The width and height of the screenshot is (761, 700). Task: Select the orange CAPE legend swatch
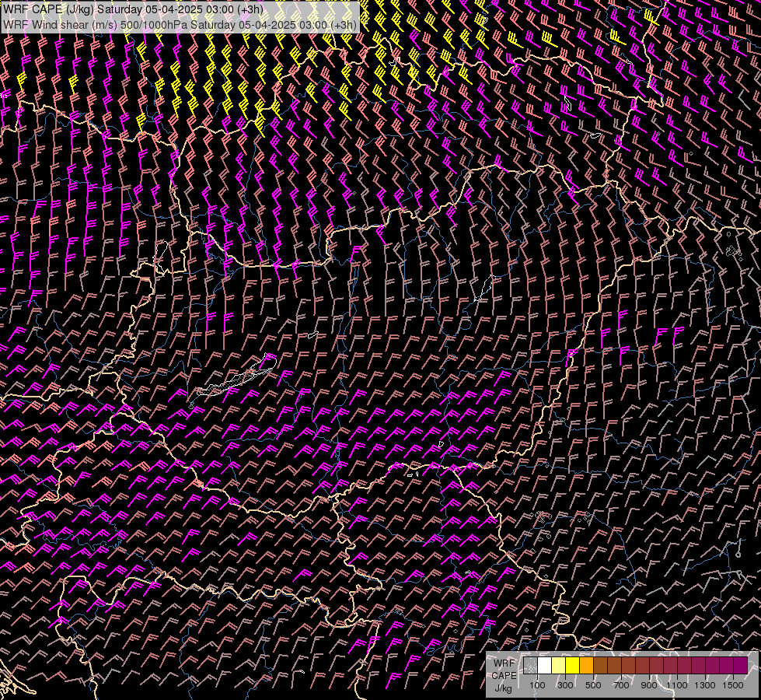[587, 666]
